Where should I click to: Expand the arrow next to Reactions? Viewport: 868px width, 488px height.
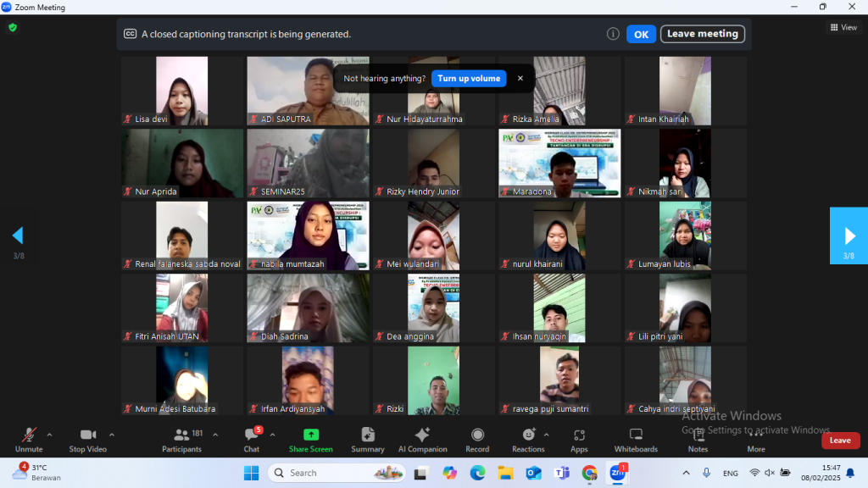(546, 435)
